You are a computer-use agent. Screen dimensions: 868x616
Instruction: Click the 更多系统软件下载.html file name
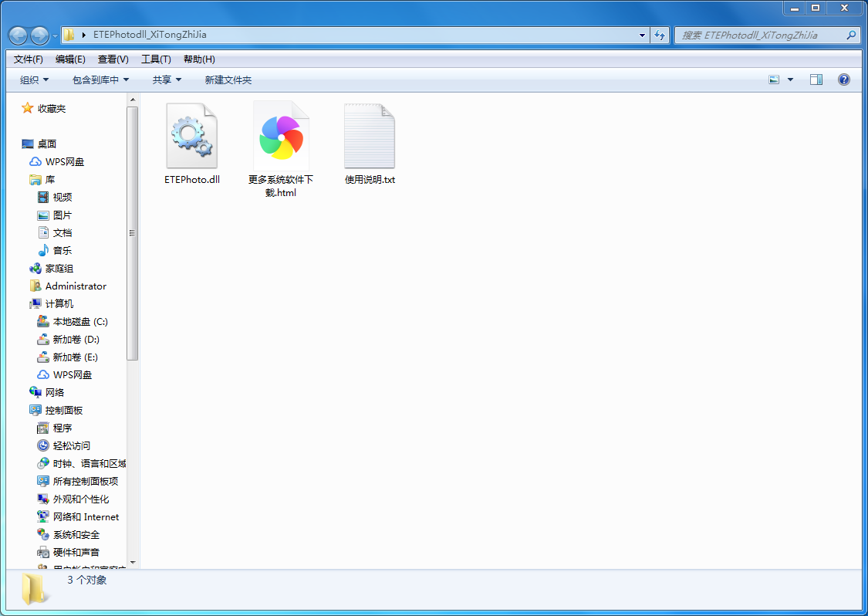[281, 186]
